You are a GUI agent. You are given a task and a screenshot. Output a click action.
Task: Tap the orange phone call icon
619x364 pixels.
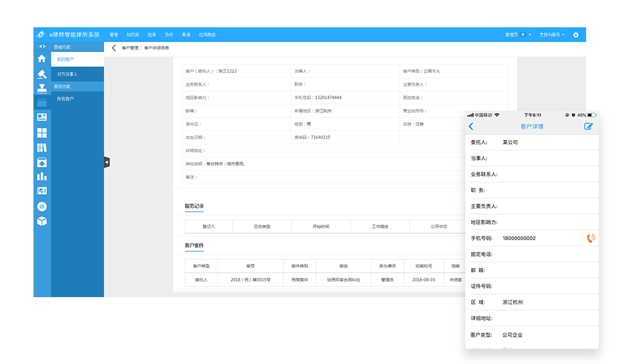(591, 238)
